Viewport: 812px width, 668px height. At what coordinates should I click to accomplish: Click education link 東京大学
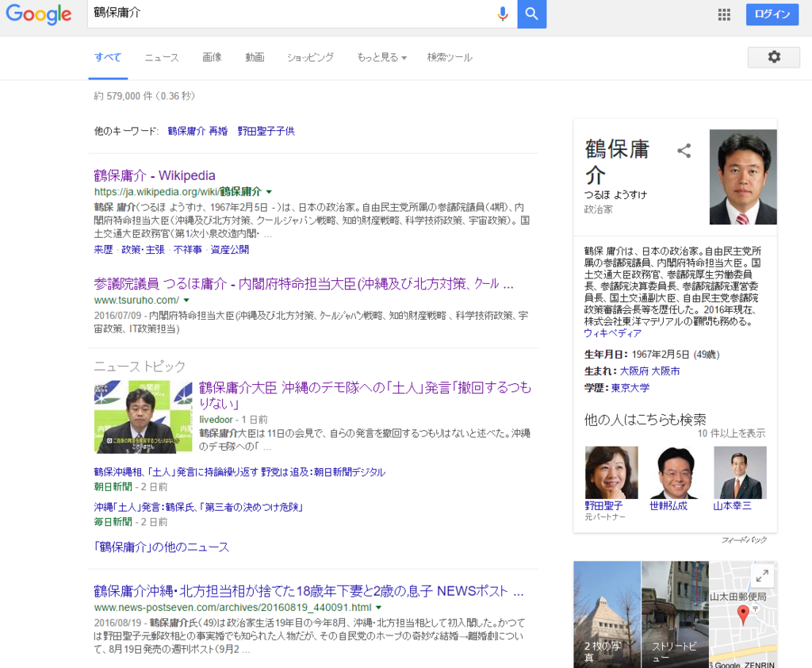(x=630, y=388)
